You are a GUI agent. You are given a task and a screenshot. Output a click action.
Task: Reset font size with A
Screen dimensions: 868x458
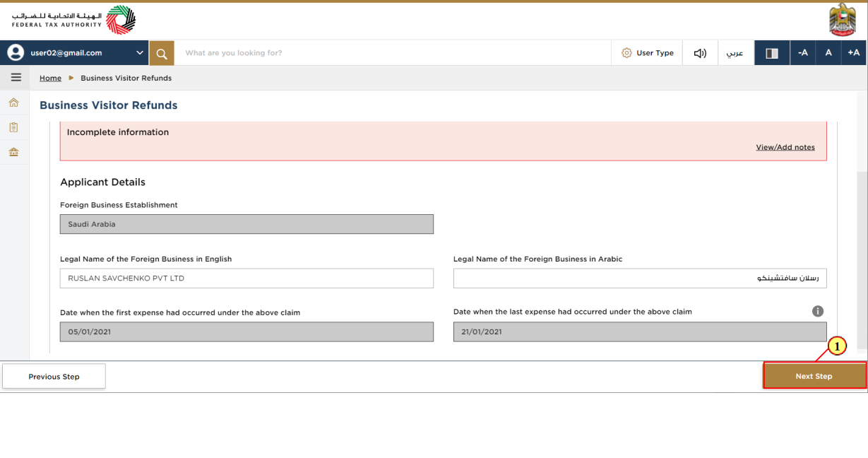(x=828, y=53)
